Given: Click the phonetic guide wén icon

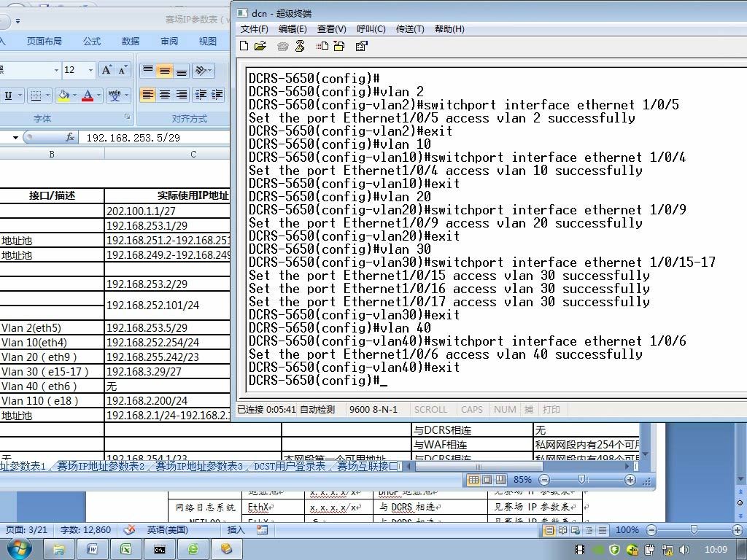Looking at the screenshot, I should (x=115, y=96).
